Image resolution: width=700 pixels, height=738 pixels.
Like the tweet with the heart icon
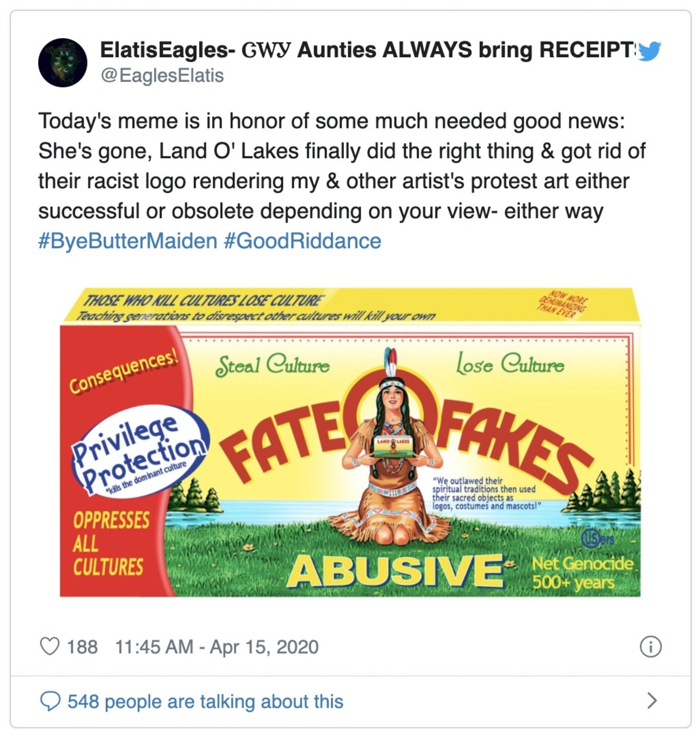[50, 646]
